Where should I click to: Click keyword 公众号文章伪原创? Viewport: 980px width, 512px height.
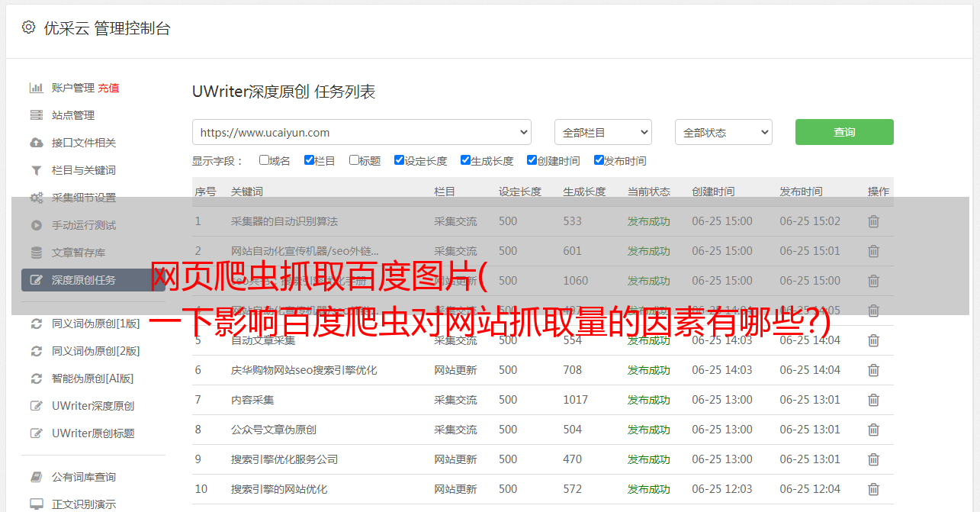click(274, 430)
